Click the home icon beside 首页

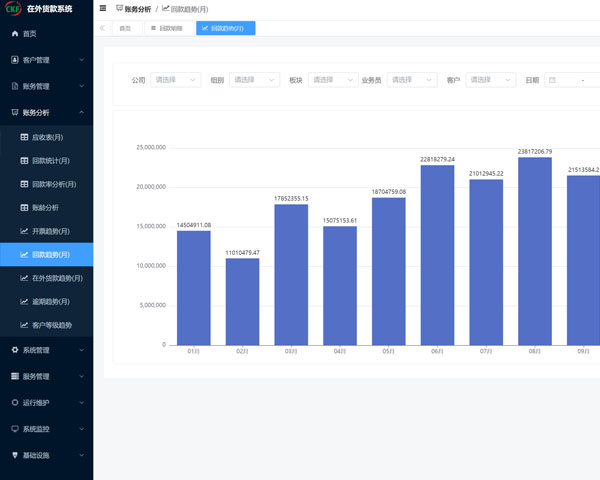coord(14,34)
